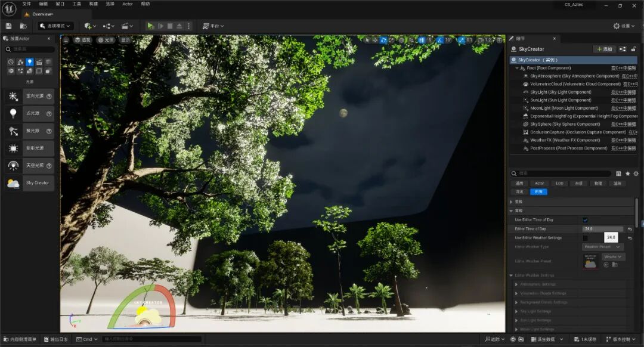644x347 pixels.
Task: Open the 帮助 (Help) menu
Action: [x=145, y=4]
